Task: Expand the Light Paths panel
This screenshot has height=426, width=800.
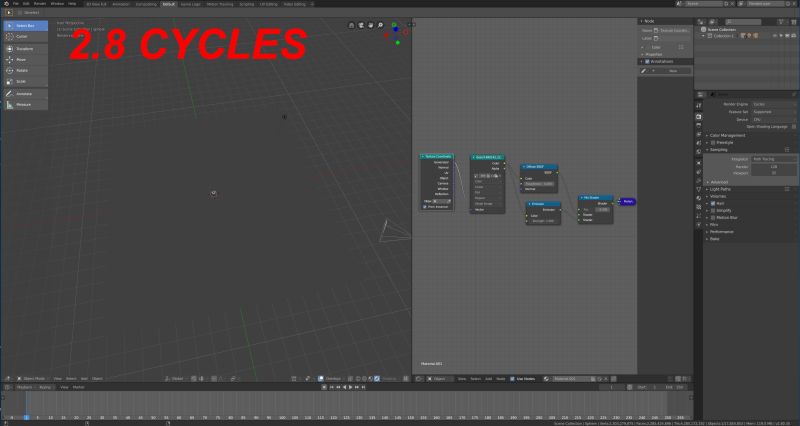Action: point(720,189)
